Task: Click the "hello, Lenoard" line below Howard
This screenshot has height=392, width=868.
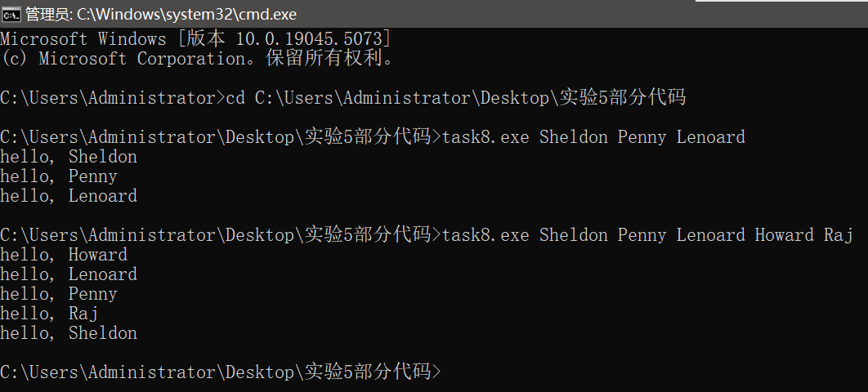Action: [x=69, y=274]
